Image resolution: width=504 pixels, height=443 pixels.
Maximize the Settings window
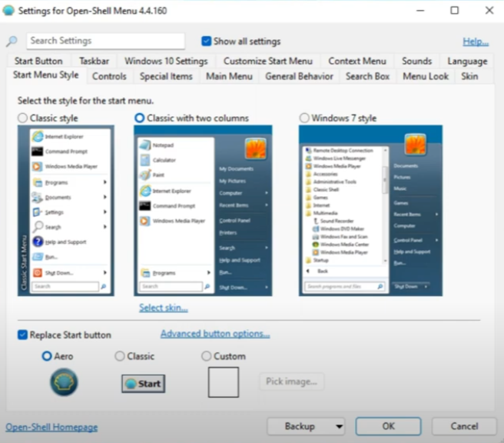455,11
